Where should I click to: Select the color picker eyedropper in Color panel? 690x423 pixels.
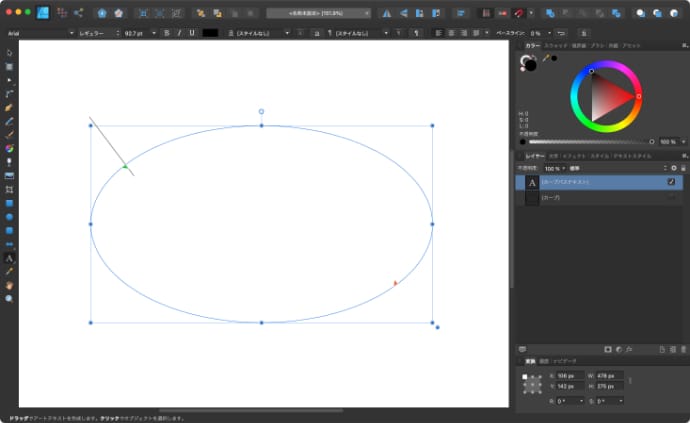pyautogui.click(x=546, y=59)
